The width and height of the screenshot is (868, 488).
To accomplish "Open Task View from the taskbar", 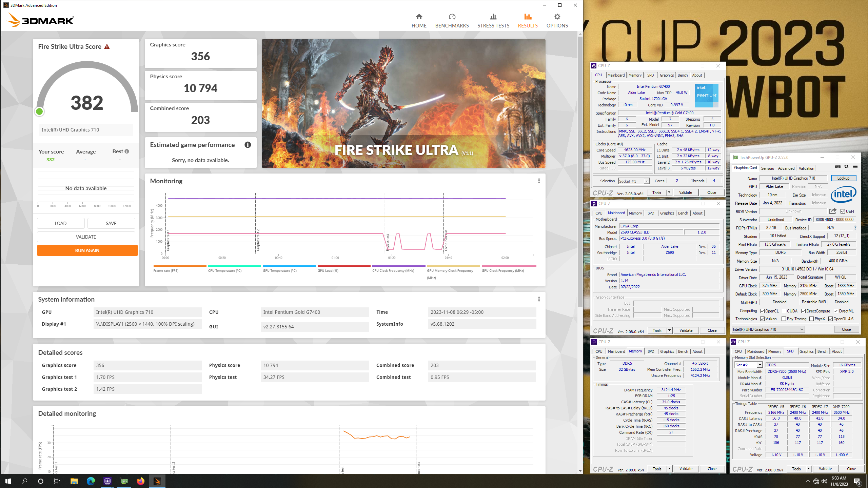I will [x=57, y=481].
